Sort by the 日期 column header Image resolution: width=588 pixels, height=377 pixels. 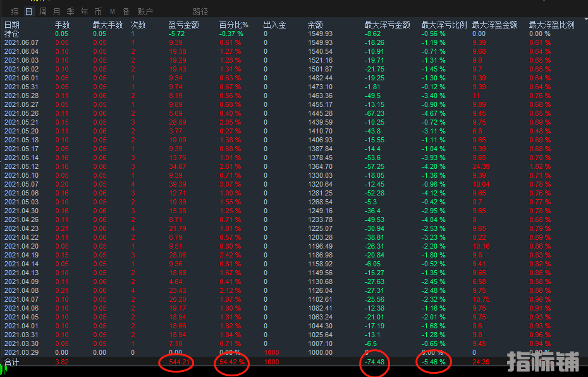tap(11, 25)
